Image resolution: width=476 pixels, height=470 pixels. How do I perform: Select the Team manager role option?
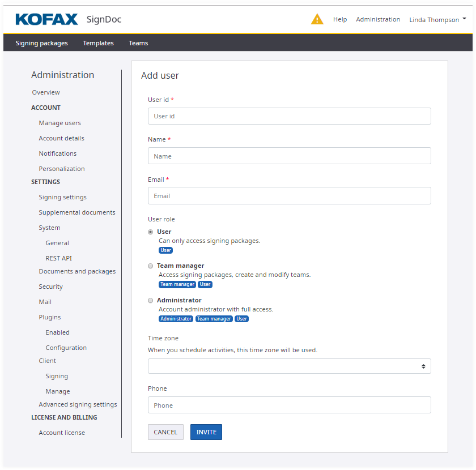point(151,266)
